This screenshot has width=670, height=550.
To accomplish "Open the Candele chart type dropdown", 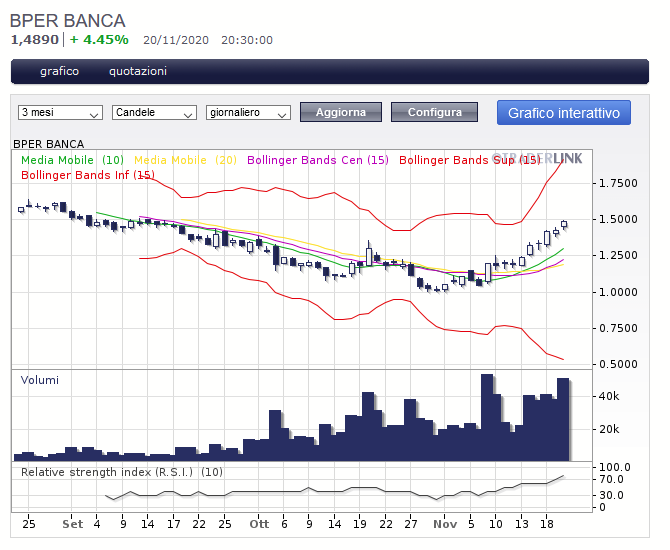I will tap(154, 112).
